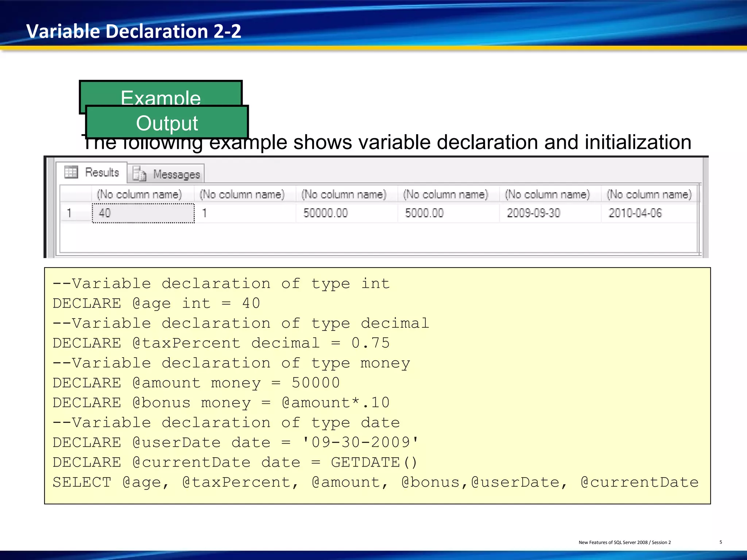Click the SELECT statement line
This screenshot has height=560, width=747.
tap(376, 482)
